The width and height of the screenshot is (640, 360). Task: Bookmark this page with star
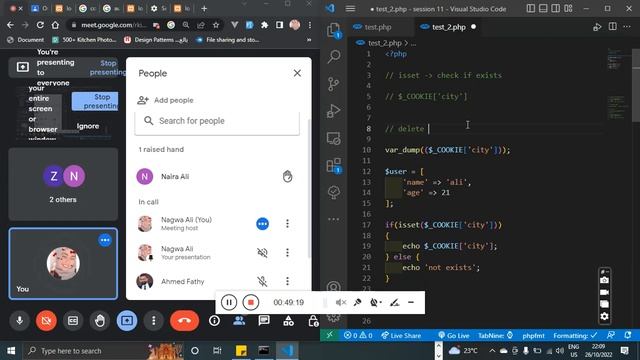[216, 25]
